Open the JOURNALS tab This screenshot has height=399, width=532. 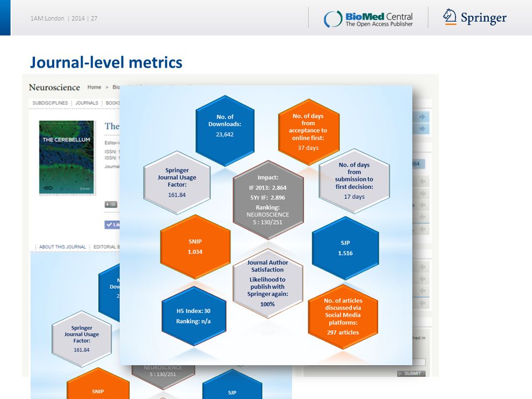[86, 103]
